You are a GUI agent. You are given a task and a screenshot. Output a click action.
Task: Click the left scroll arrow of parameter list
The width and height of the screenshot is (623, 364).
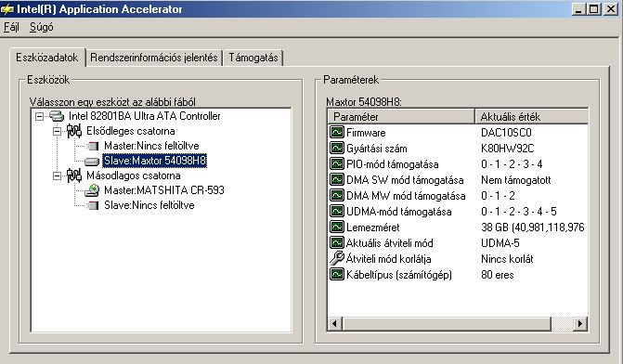pos(334,323)
